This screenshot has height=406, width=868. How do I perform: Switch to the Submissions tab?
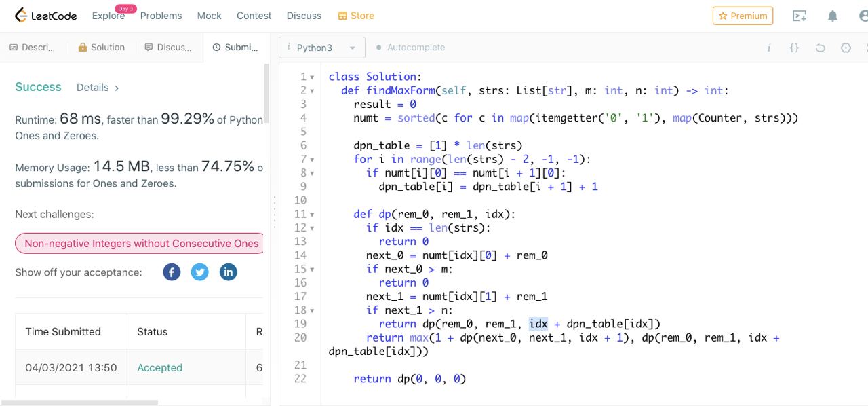(x=235, y=48)
